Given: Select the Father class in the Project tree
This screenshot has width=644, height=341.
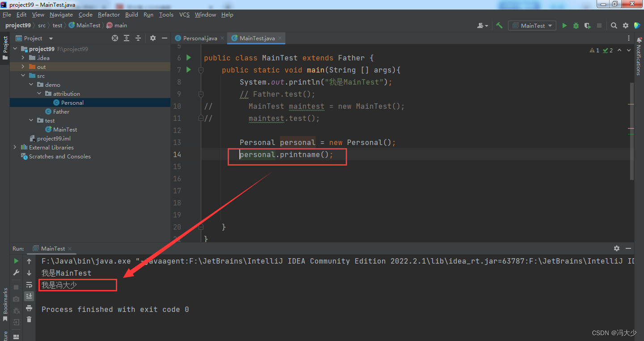Looking at the screenshot, I should (x=60, y=111).
